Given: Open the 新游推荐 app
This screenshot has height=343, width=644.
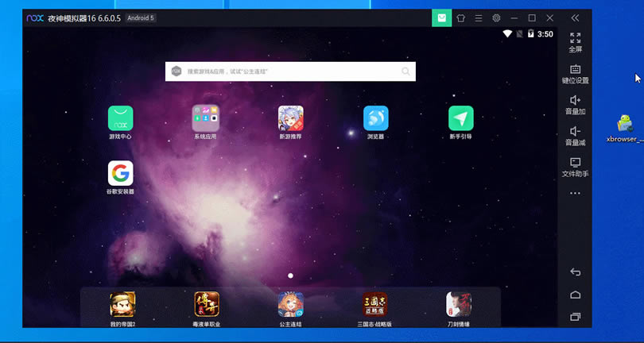Looking at the screenshot, I should [290, 118].
